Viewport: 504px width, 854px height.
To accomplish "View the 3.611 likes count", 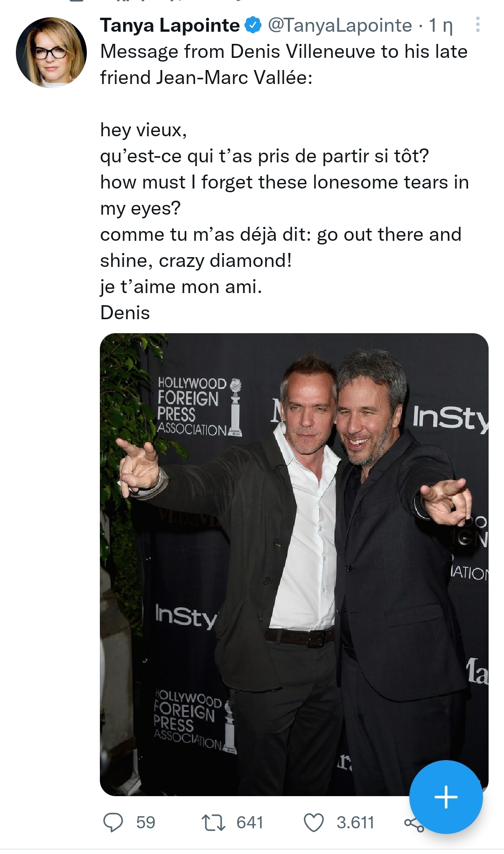I will coord(356,822).
